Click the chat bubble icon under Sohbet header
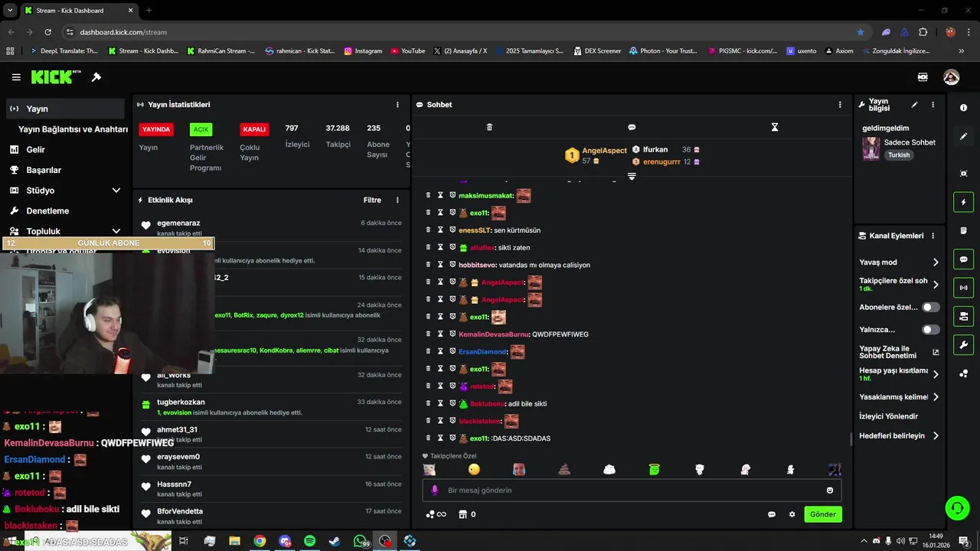 pos(632,127)
